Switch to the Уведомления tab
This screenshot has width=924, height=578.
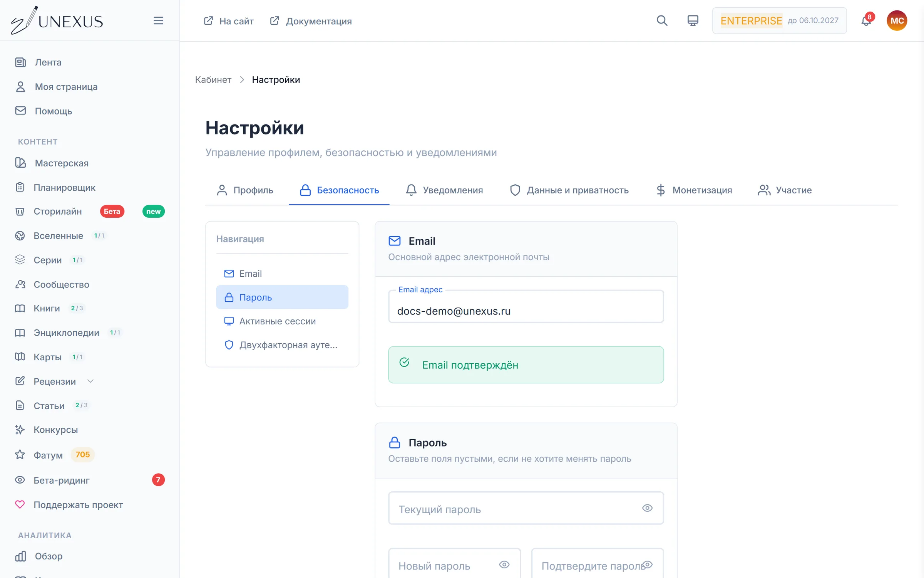tap(444, 190)
